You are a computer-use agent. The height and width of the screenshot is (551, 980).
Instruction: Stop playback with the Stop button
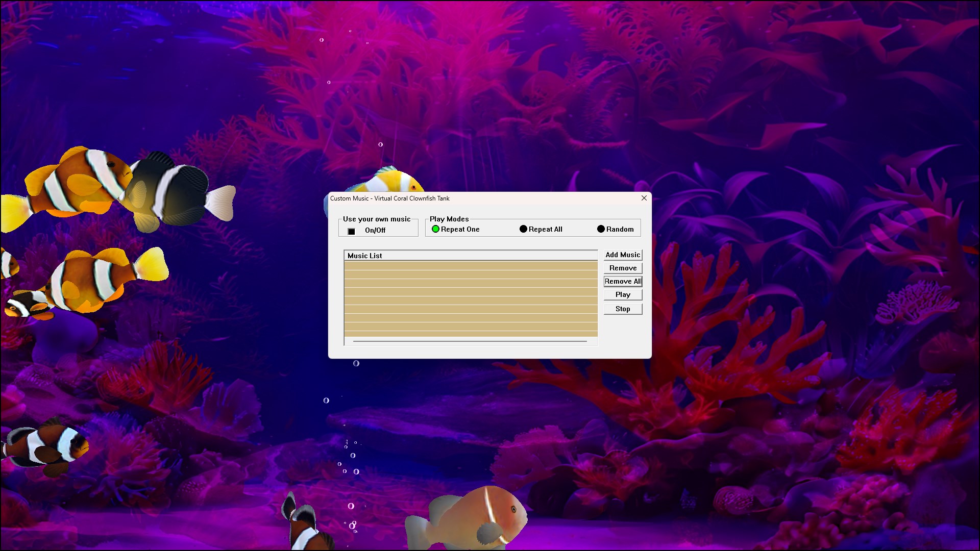pos(623,308)
